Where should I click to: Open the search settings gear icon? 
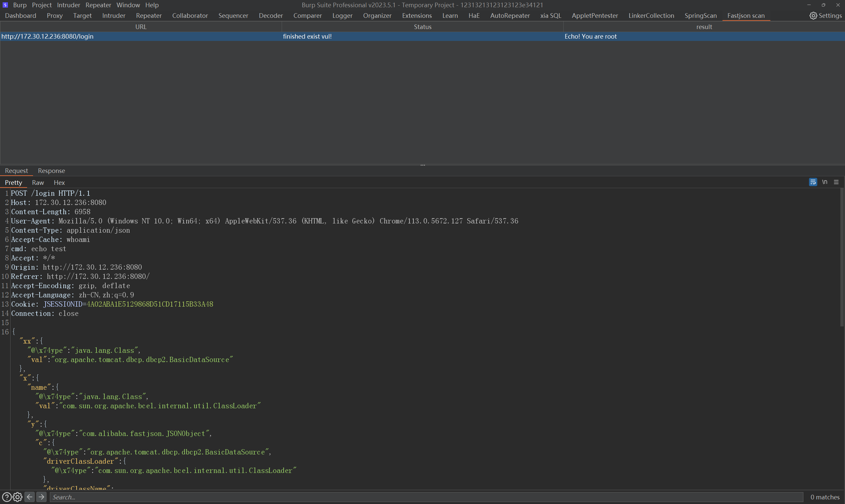(x=18, y=497)
